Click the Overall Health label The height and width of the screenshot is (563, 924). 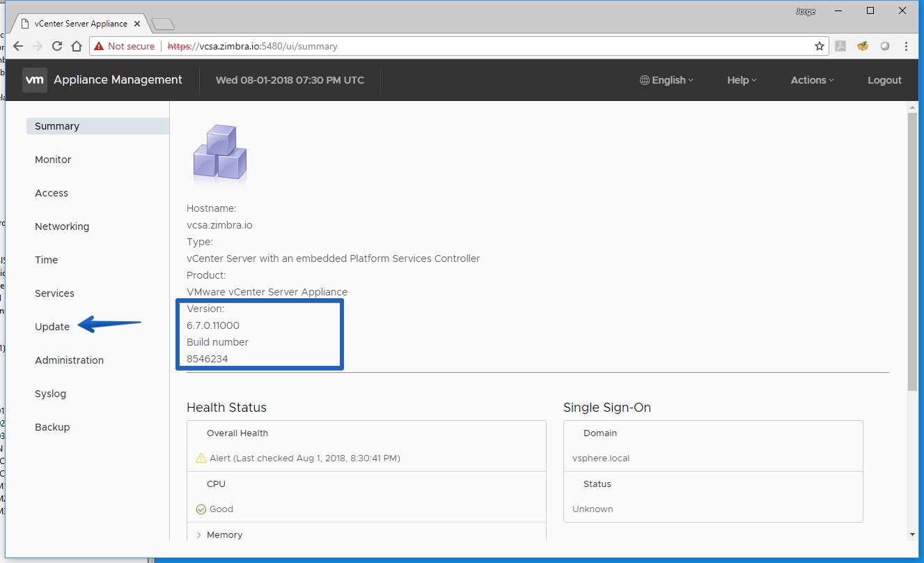click(x=237, y=433)
